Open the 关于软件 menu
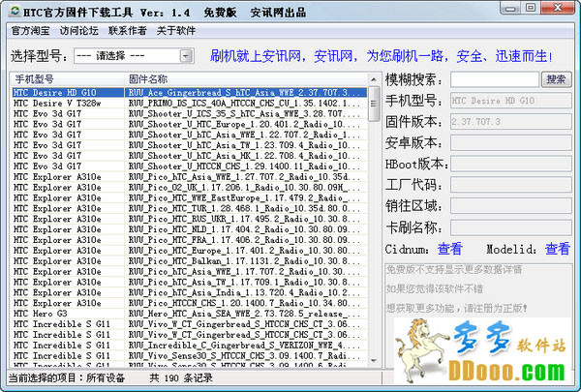Image resolution: width=581 pixels, height=392 pixels. click(x=176, y=31)
